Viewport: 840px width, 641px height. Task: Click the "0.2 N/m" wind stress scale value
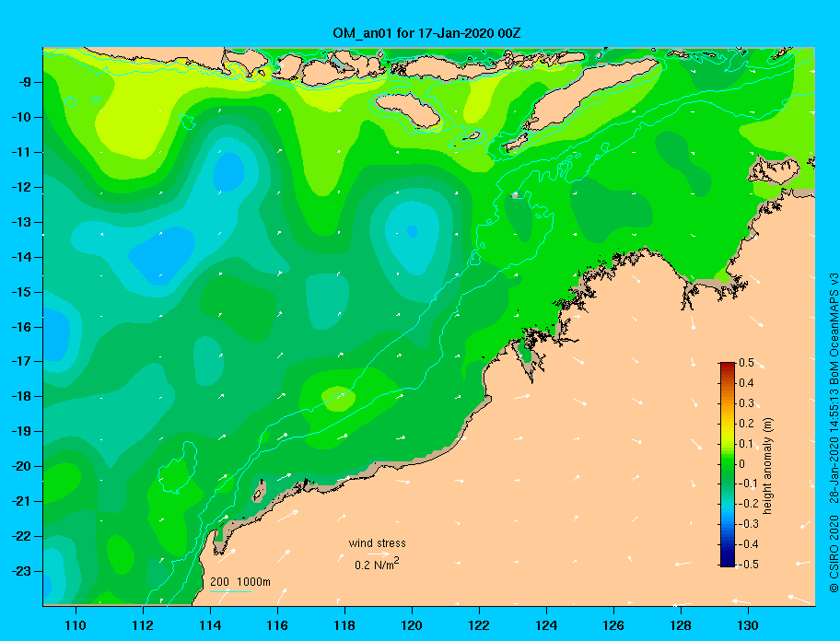377,564
